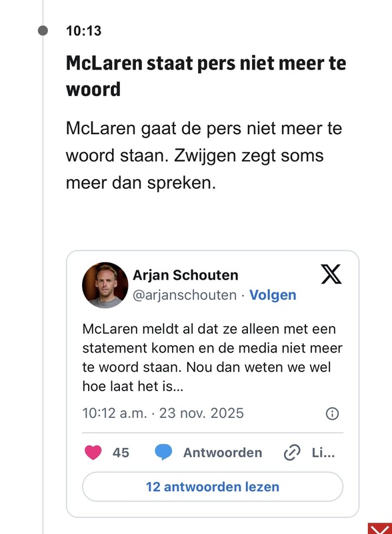The image size is (392, 534).
Task: Open Arjan Schouten's profile name link
Action: 185,275
